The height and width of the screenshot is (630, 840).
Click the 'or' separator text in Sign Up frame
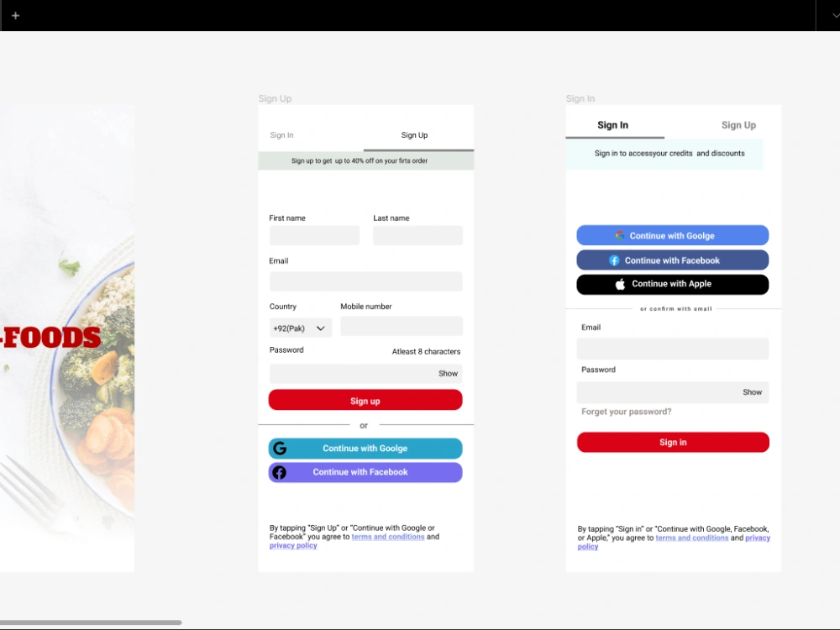point(364,425)
